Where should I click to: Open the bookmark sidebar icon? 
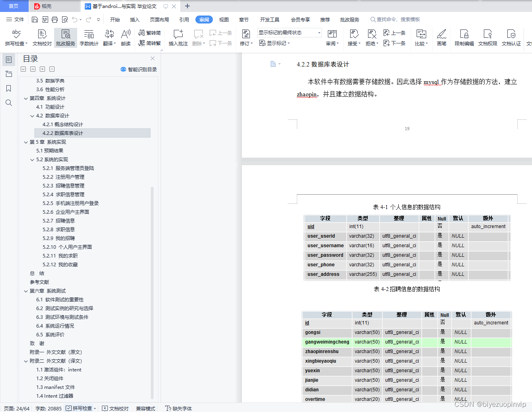tap(9, 88)
